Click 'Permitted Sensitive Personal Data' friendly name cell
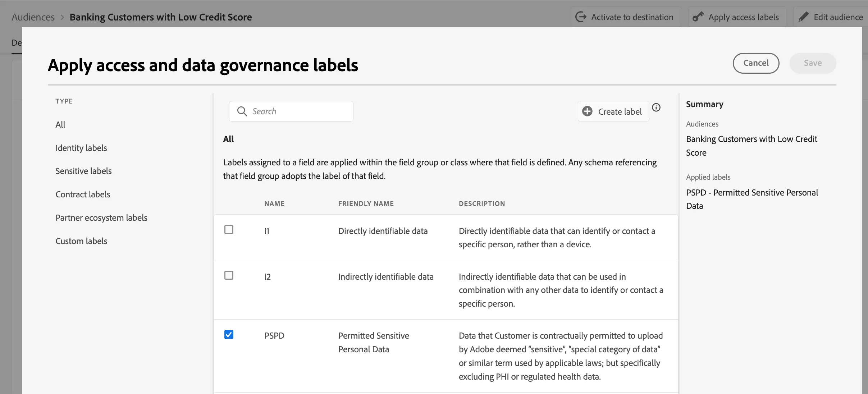868x394 pixels. (374, 342)
